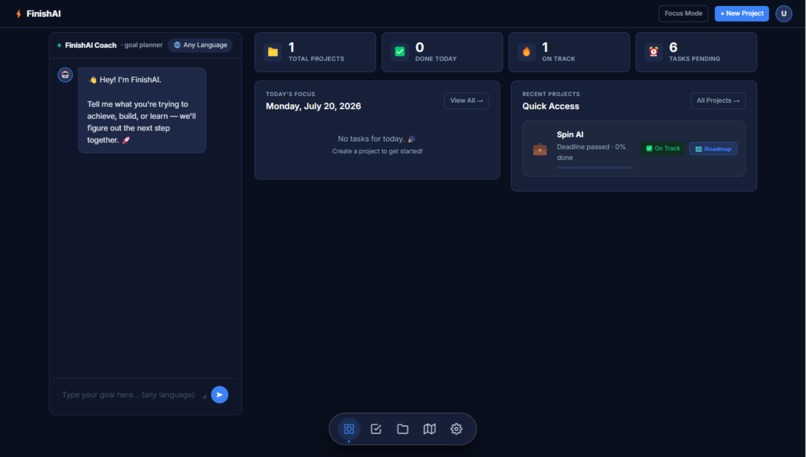The width and height of the screenshot is (806, 457).
Task: Click the green checkmark Done Today icon
Action: tap(399, 51)
